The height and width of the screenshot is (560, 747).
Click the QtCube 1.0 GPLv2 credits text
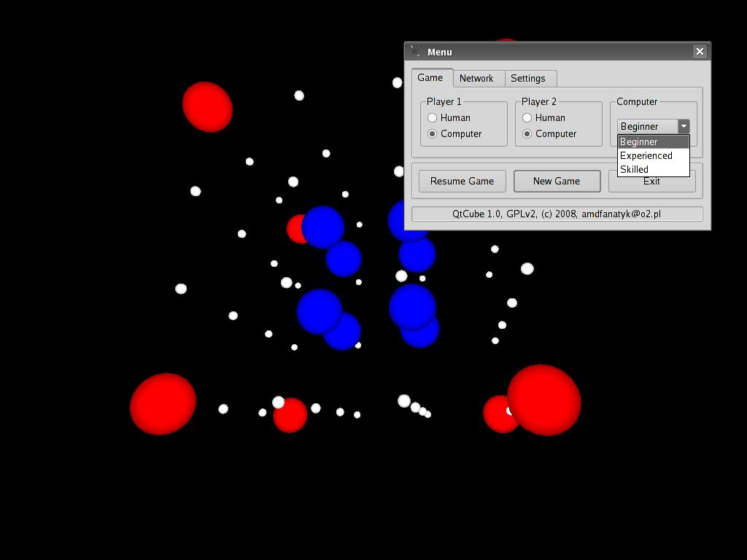pyautogui.click(x=557, y=214)
